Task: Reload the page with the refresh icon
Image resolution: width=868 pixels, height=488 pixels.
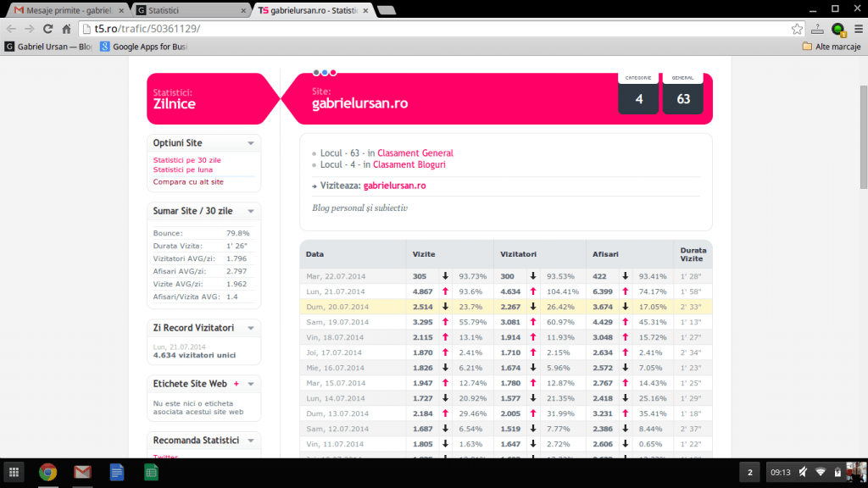Action: click(48, 29)
